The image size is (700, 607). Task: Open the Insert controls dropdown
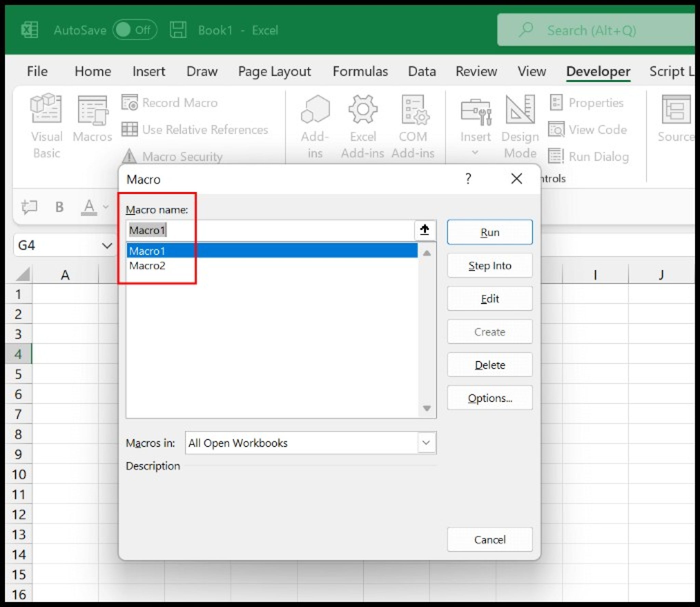coord(475,153)
